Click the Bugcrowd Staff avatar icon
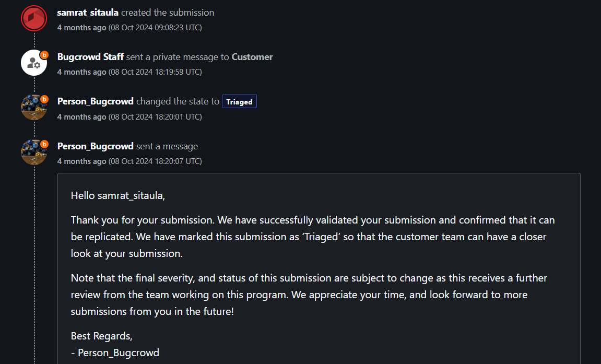 coord(34,63)
